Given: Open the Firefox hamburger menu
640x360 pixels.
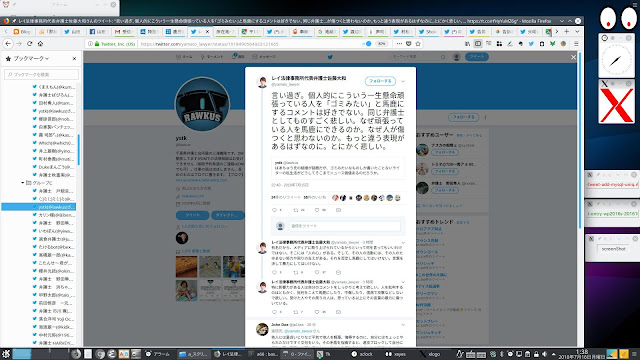Looking at the screenshot, I should click(x=576, y=44).
